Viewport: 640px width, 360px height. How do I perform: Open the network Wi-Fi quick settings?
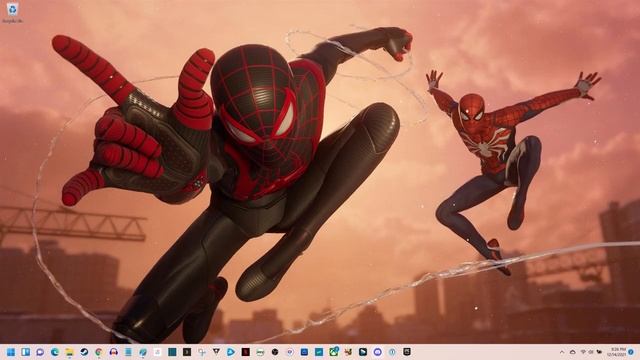pyautogui.click(x=583, y=352)
